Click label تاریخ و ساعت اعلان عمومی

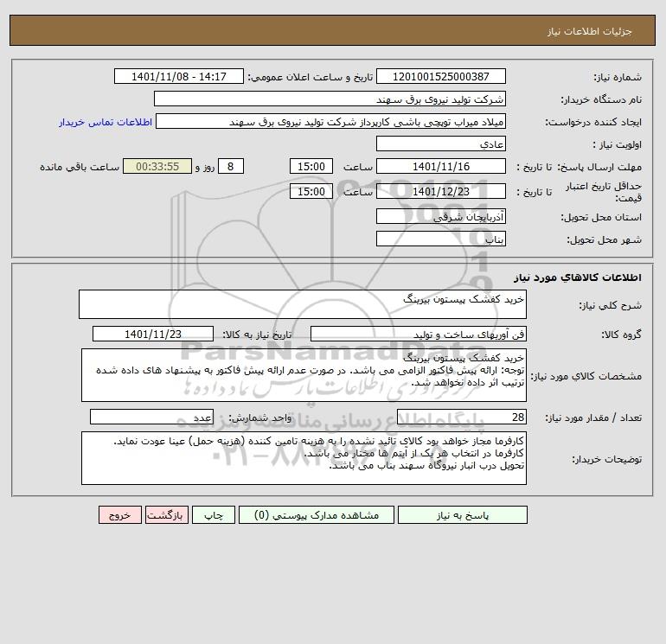click(310, 77)
